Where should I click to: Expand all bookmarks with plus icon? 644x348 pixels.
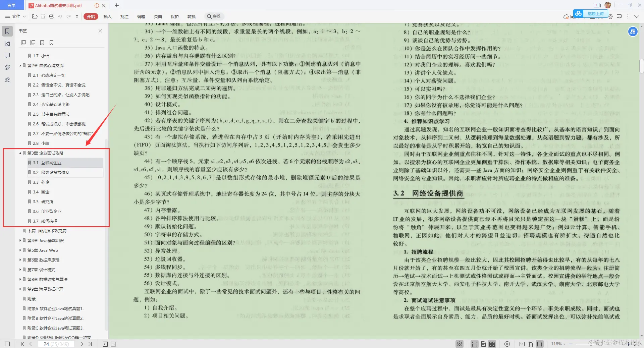(23, 43)
